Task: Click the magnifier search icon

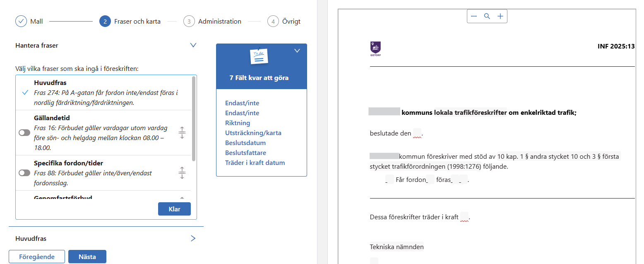Action: pos(487,16)
